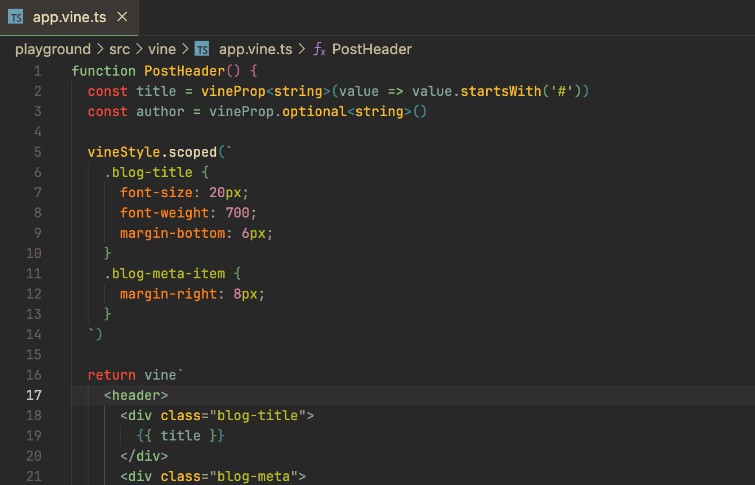This screenshot has height=485, width=755.
Task: Click the app.vine.ts breadcrumb file name
Action: click(255, 49)
